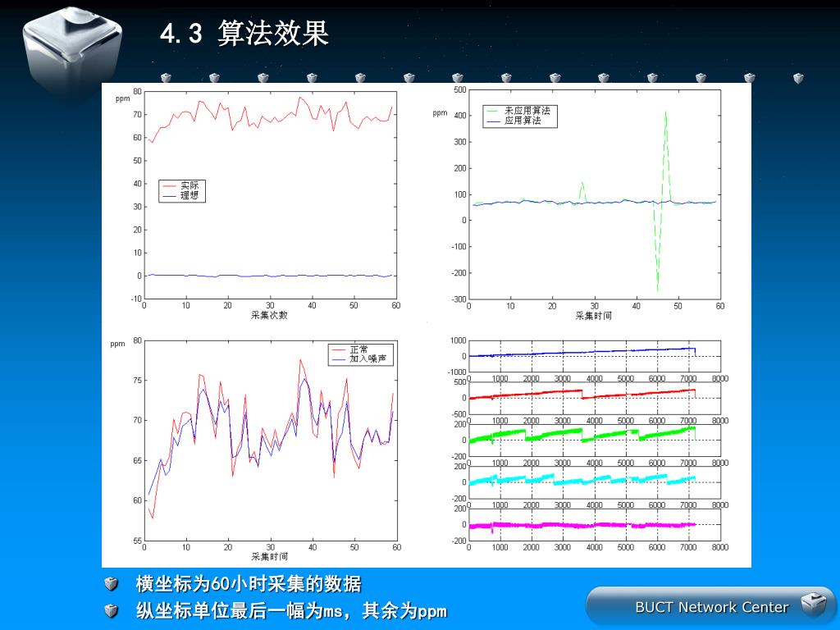Click the 应用算法 legend entry
The width and height of the screenshot is (840, 630).
[515, 121]
